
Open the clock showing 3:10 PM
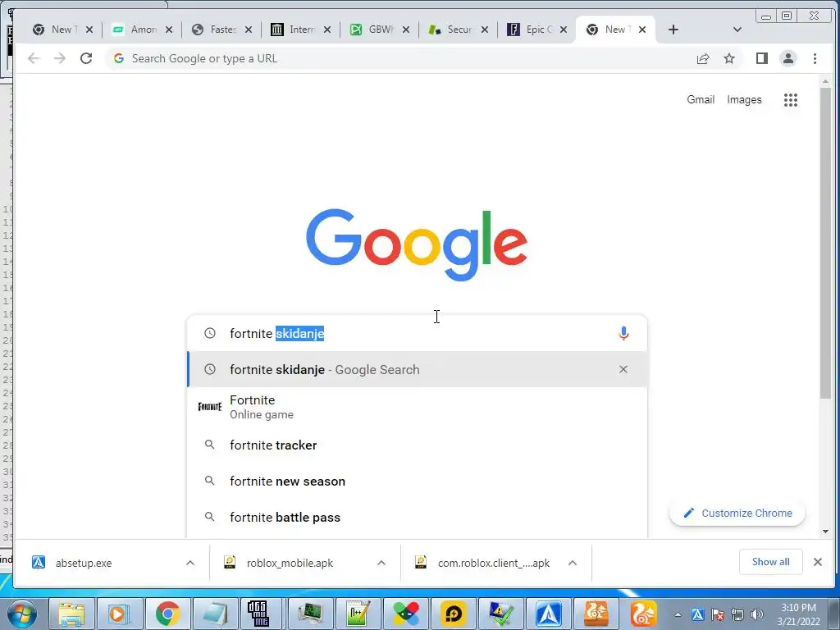pos(798,614)
